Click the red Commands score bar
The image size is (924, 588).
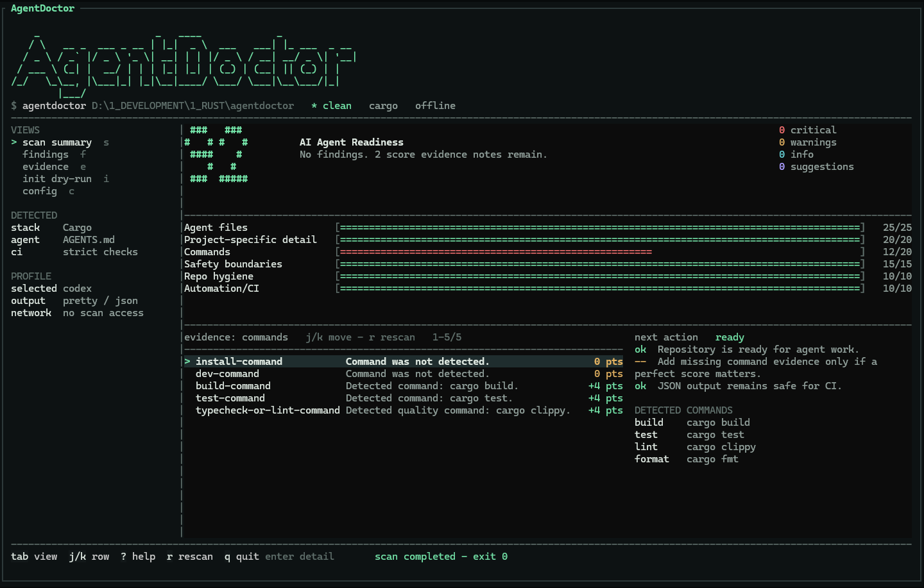496,252
